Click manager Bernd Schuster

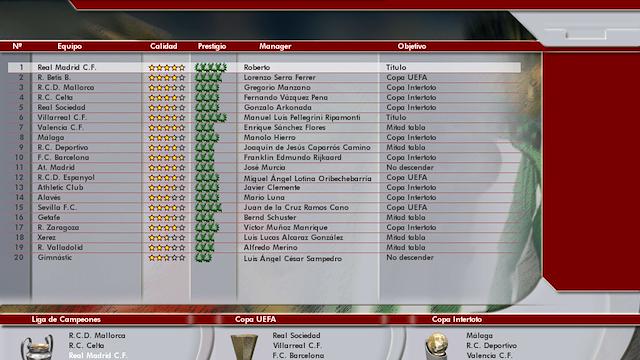(270, 218)
